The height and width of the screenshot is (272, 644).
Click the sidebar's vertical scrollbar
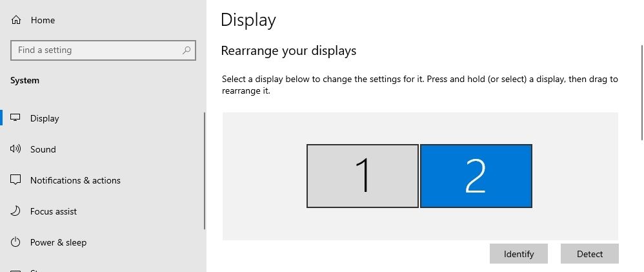click(205, 171)
